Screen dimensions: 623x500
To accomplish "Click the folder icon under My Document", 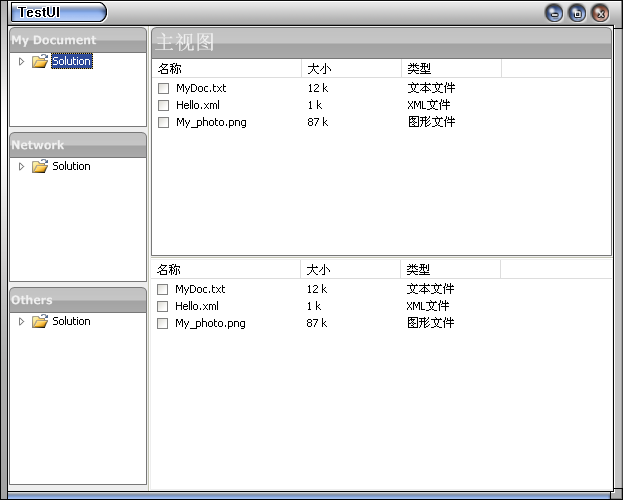I will [40, 61].
